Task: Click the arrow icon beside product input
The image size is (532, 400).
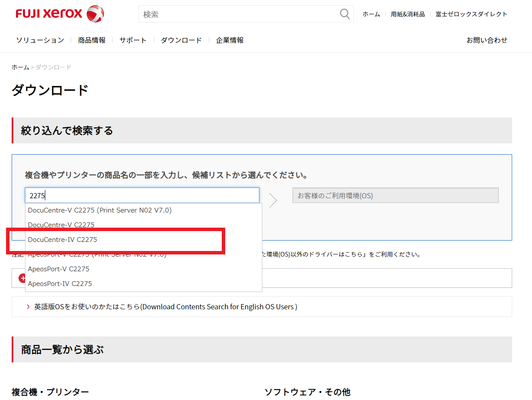Action: coord(273,200)
